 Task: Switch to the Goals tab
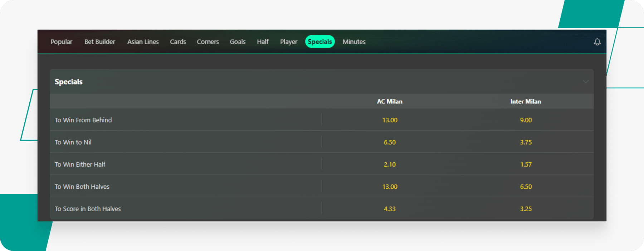[x=238, y=42]
